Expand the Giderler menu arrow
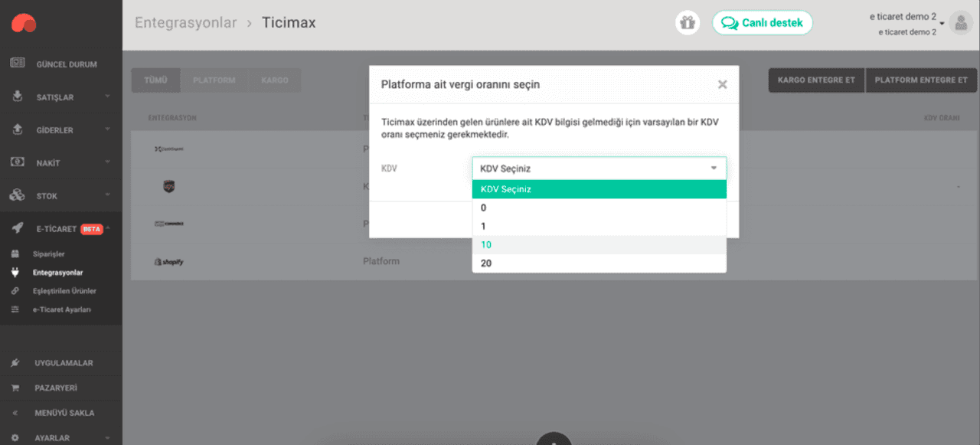The height and width of the screenshot is (445, 980). pyautogui.click(x=108, y=129)
